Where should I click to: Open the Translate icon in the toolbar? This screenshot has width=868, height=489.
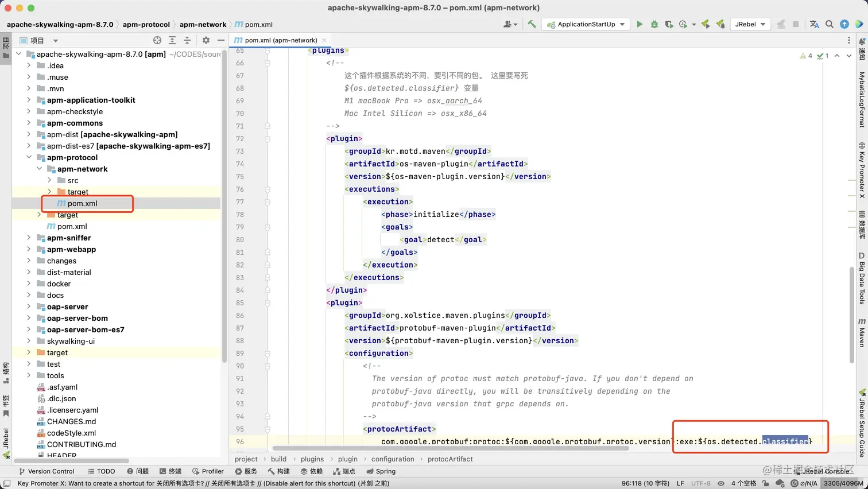point(814,24)
